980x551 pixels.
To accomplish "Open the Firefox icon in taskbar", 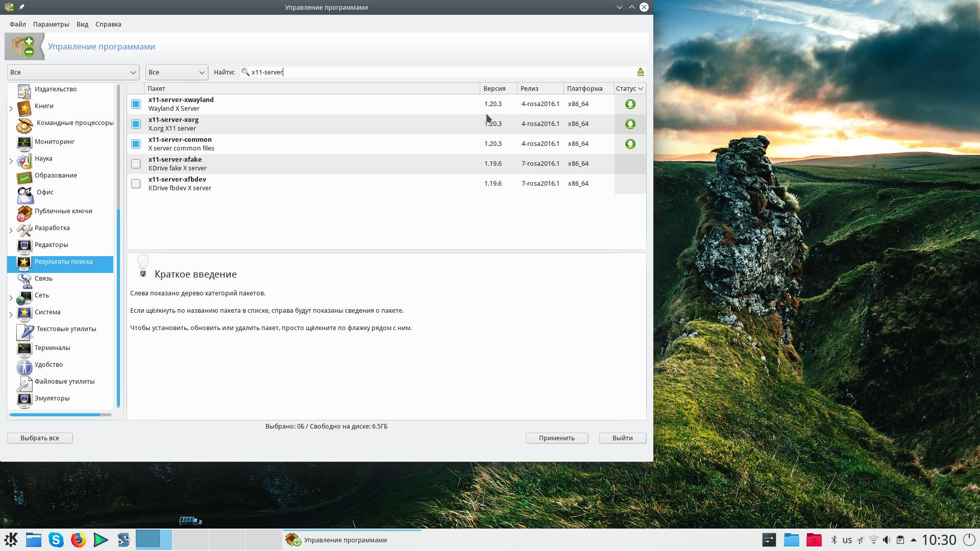I will click(78, 540).
